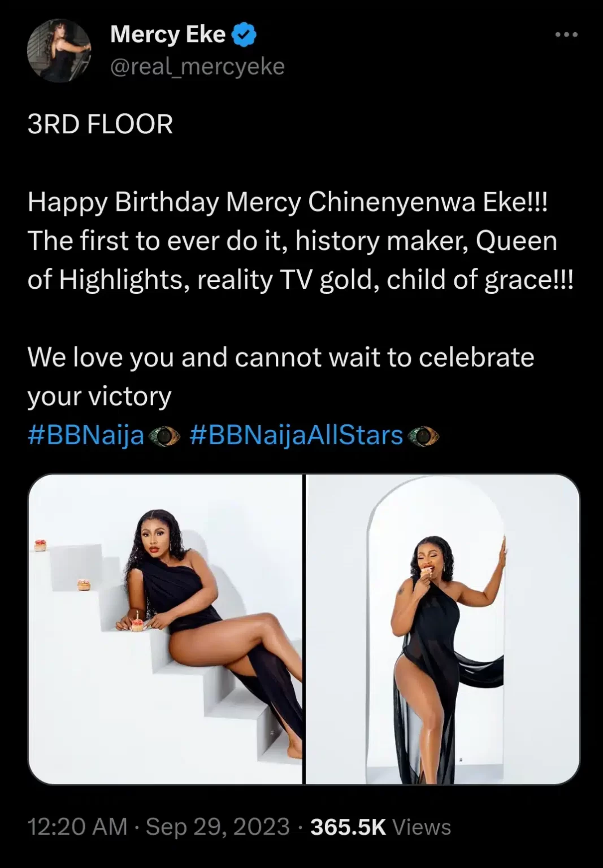This screenshot has width=603, height=868.
Task: Open the #BBNaijaAllStars hashtag
Action: coord(296,436)
